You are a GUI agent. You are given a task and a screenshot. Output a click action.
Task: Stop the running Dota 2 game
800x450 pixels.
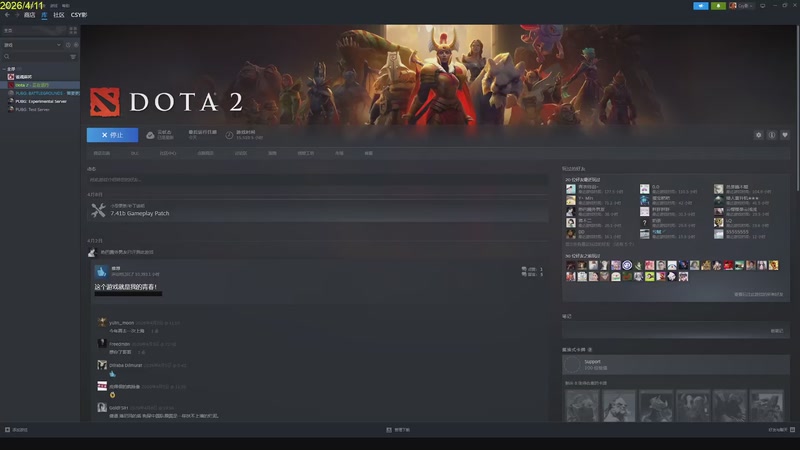tap(112, 135)
